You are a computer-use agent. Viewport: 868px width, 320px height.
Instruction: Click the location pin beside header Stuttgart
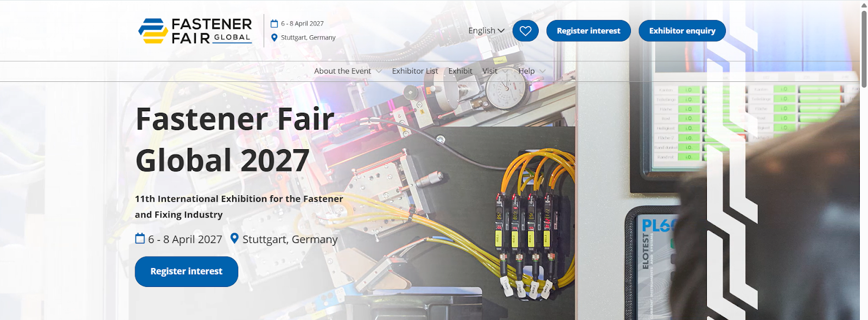pyautogui.click(x=274, y=37)
